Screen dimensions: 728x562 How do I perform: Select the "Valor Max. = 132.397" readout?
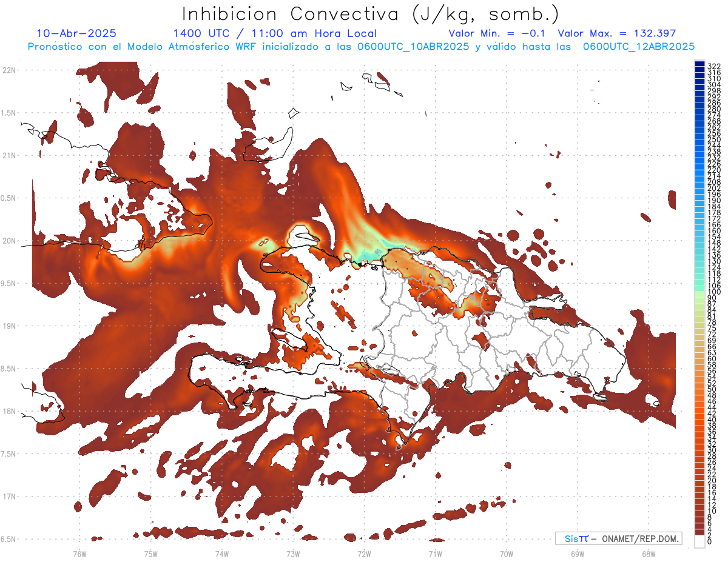pyautogui.click(x=616, y=34)
